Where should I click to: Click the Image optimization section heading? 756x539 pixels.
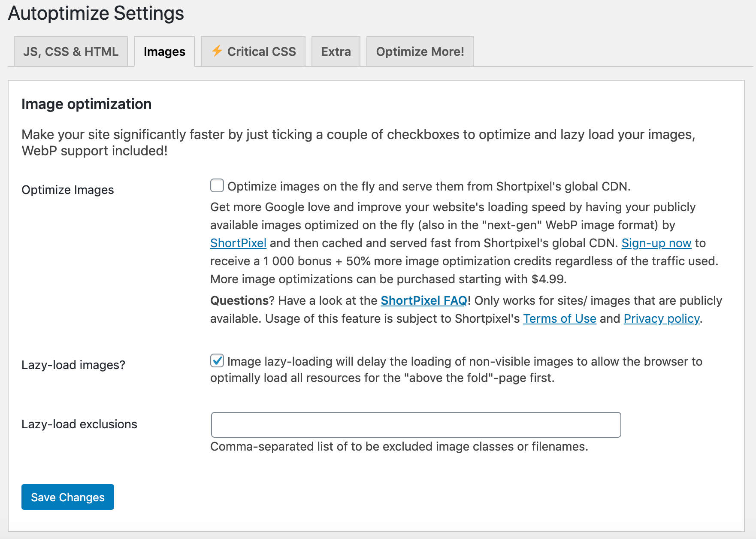(86, 104)
